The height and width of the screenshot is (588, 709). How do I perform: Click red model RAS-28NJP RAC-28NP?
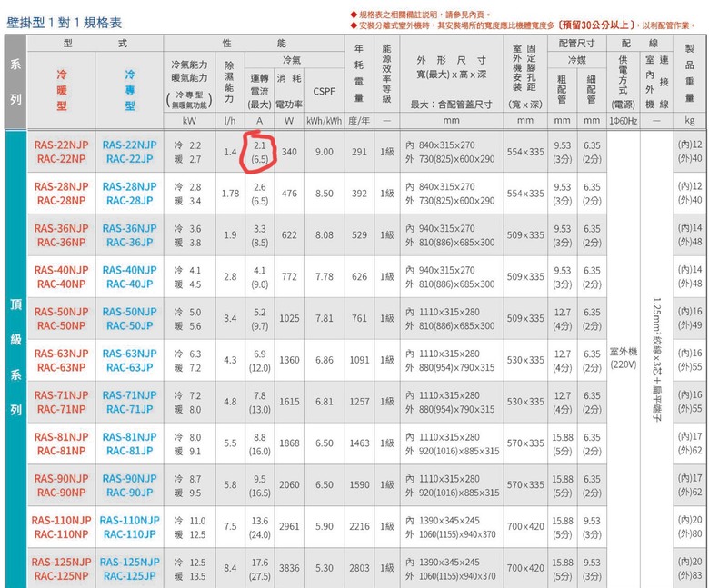(x=62, y=194)
